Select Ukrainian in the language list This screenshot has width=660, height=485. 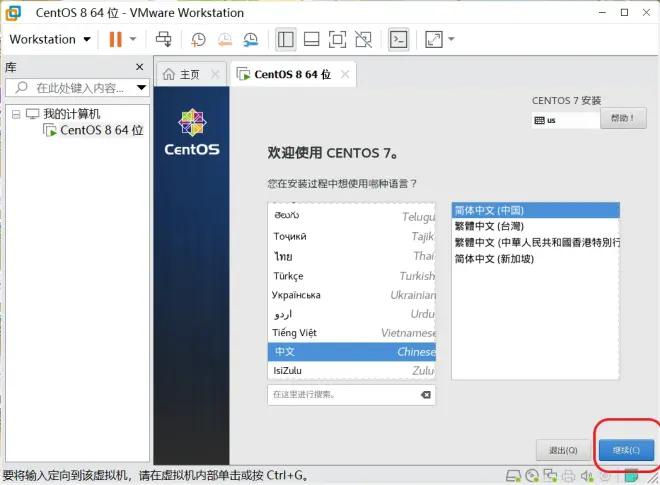coord(351,295)
